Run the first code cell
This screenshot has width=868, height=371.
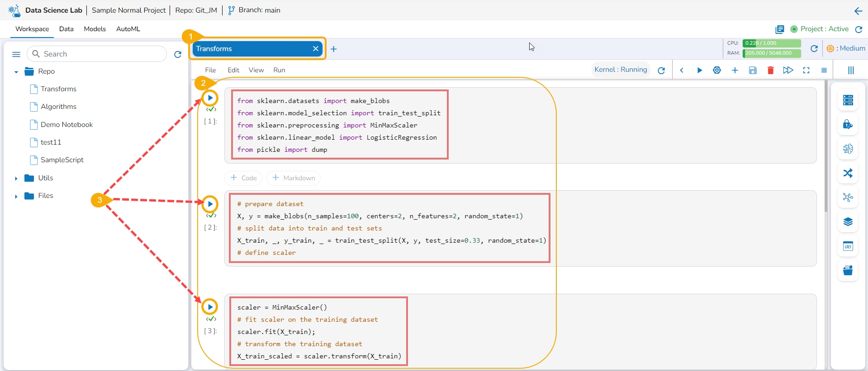210,98
